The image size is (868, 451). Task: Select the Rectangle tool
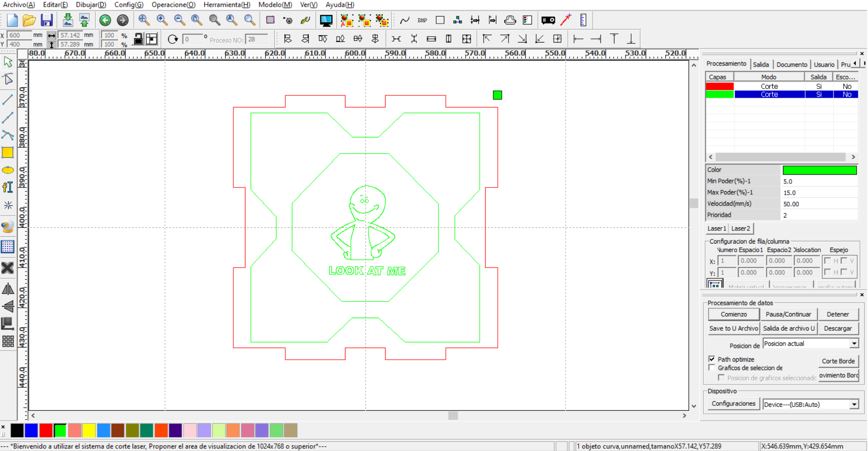click(8, 153)
